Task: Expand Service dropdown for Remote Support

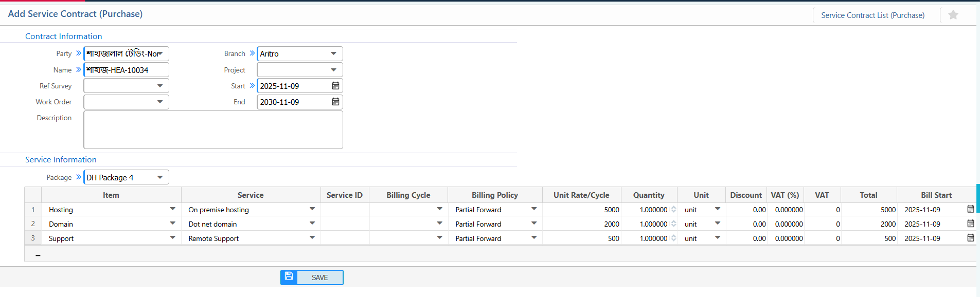Action: (312, 238)
